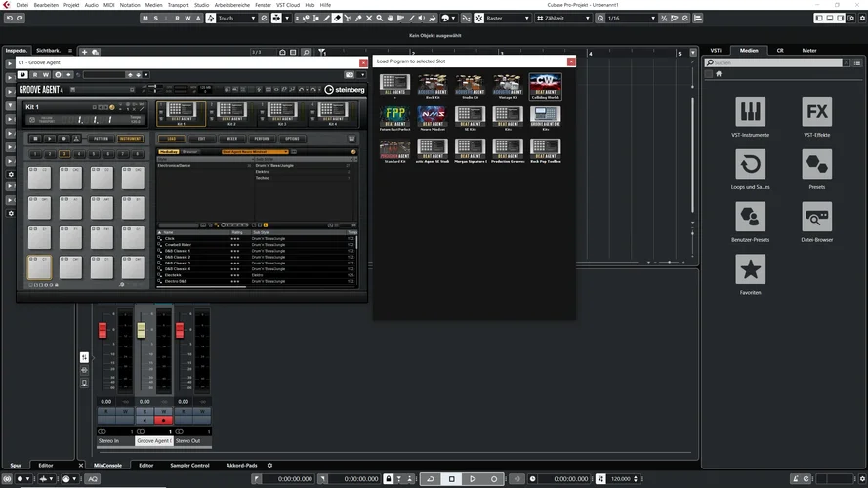Open the VST-Instrumente media tile
Viewport: 868px width, 488px height.
750,111
